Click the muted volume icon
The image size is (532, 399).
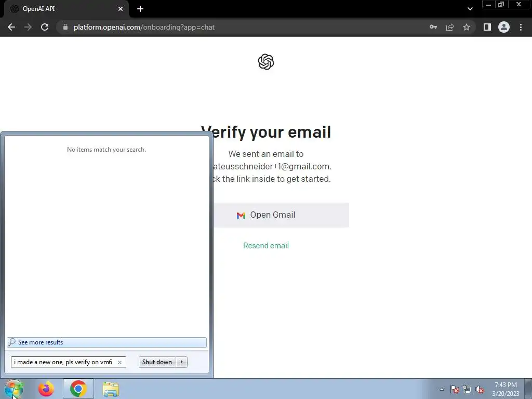tap(480, 389)
